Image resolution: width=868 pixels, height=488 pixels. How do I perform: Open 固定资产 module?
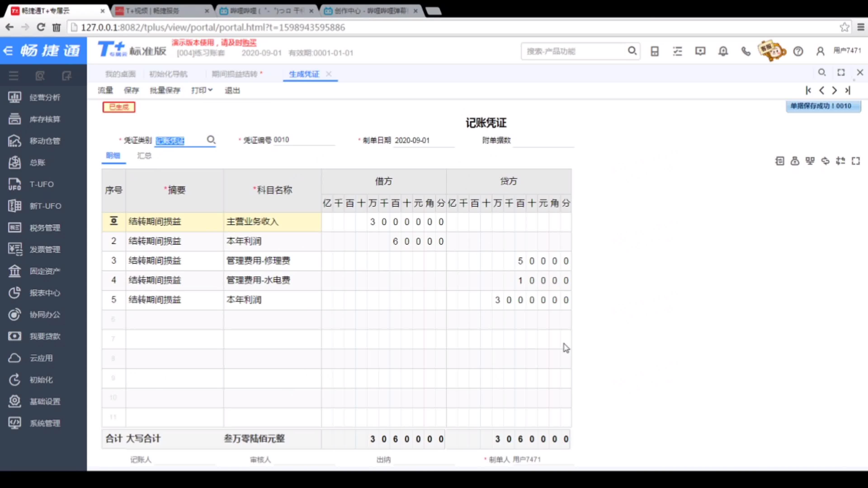point(34,271)
